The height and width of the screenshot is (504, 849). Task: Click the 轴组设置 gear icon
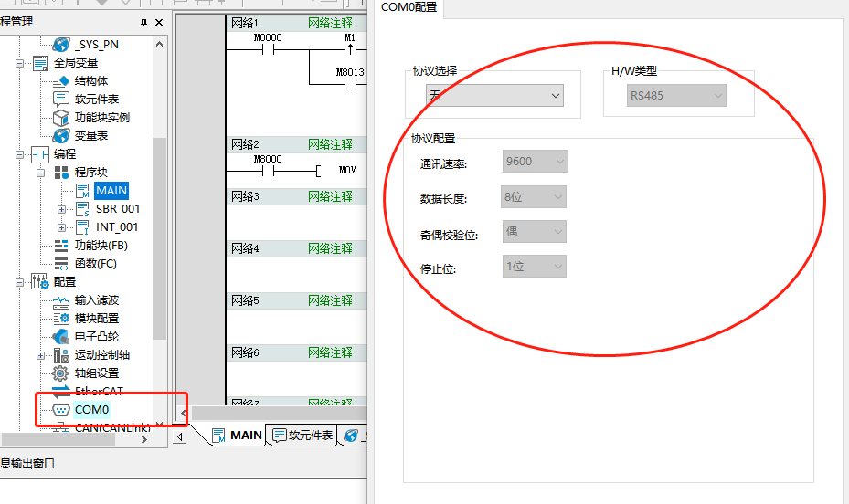pyautogui.click(x=60, y=373)
